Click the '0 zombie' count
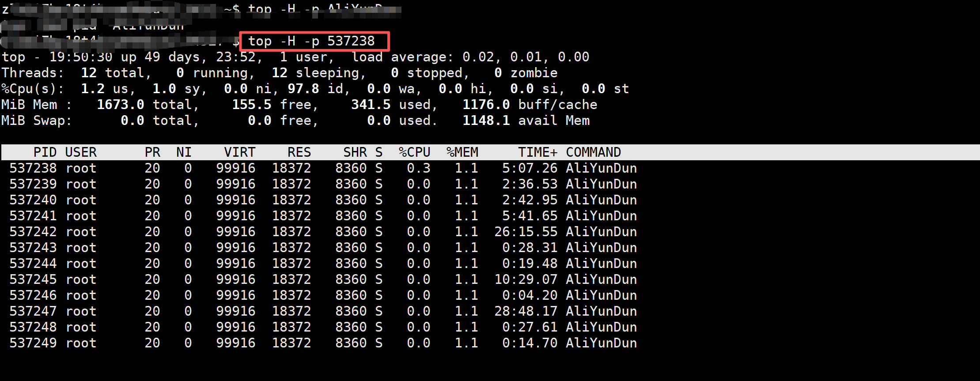980x381 pixels. (526, 73)
